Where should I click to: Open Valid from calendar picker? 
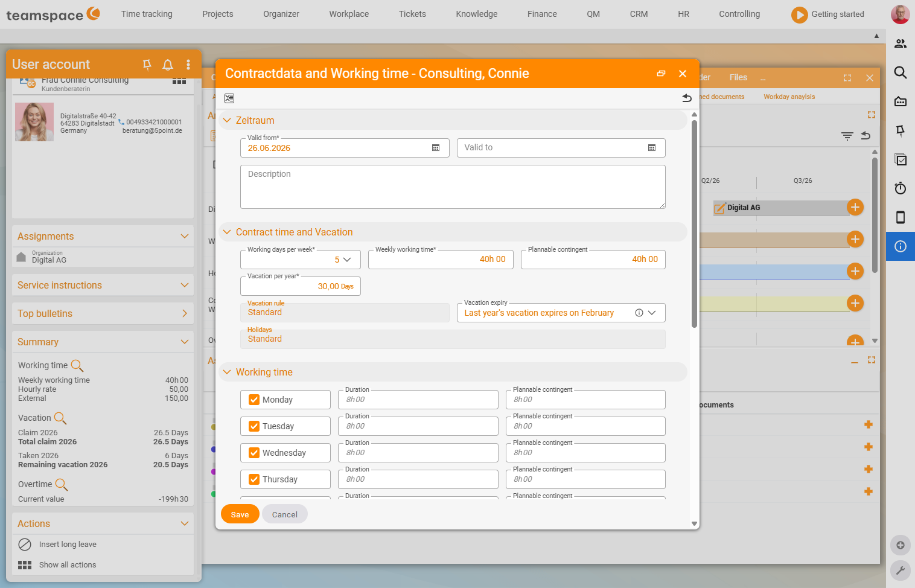[436, 148]
